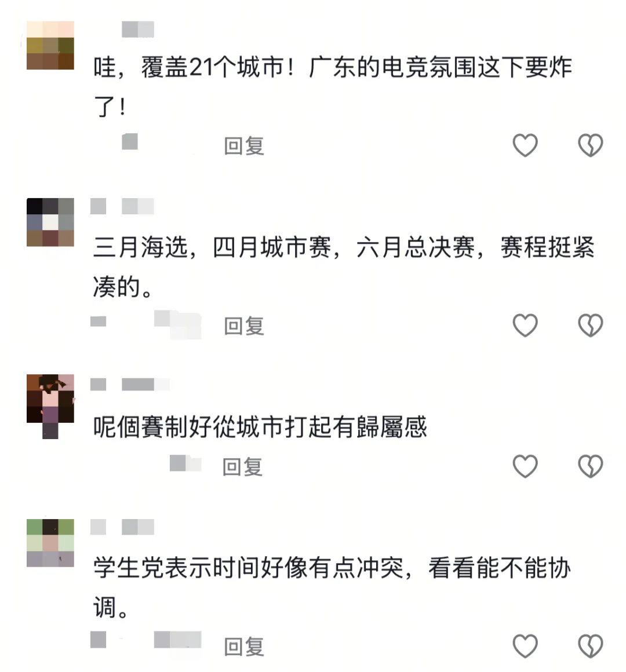Like the 呢個賽制 comment with heart
The image size is (626, 672).
coord(525,466)
